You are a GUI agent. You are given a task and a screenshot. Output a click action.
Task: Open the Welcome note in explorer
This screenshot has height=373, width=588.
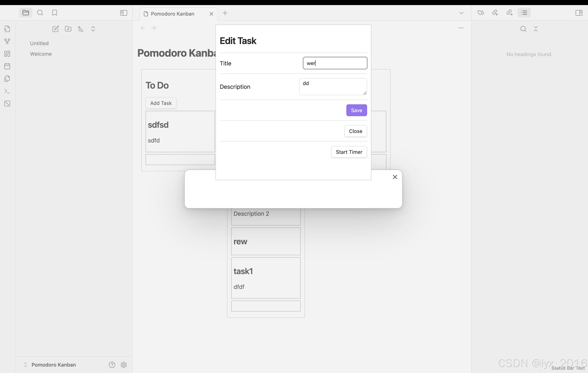pyautogui.click(x=41, y=54)
